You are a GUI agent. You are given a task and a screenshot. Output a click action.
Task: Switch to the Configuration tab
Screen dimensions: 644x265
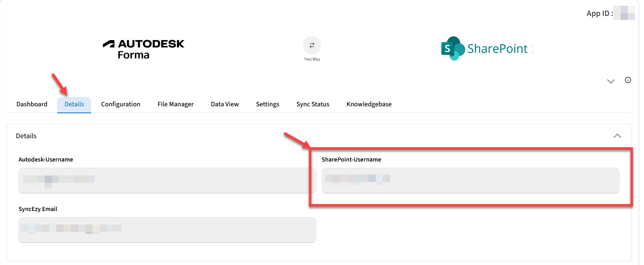[121, 104]
